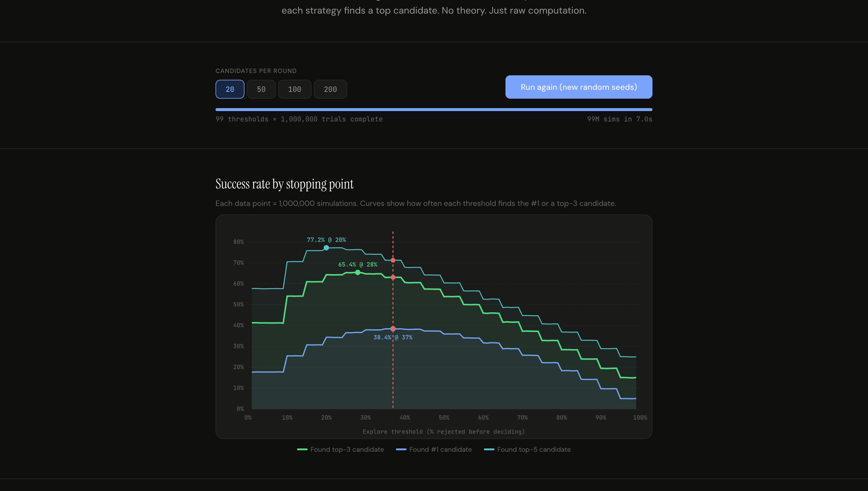Click the 'Explore threshold' x-axis title
Image resolution: width=868 pixels, height=491 pixels.
[x=444, y=432]
